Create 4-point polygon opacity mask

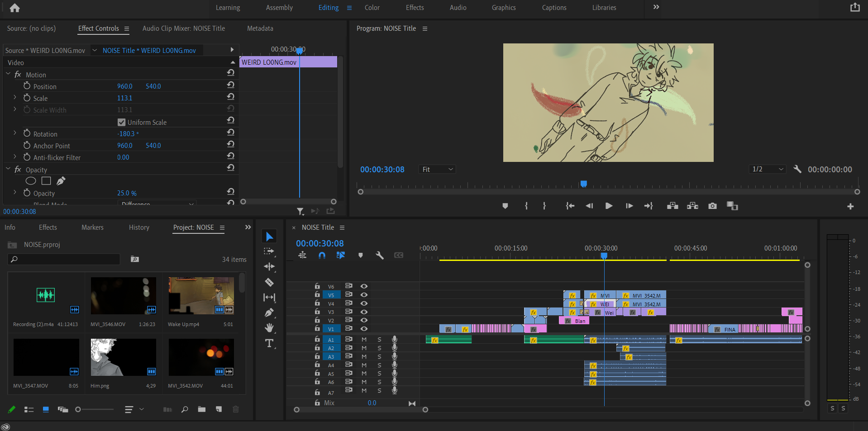pos(46,181)
